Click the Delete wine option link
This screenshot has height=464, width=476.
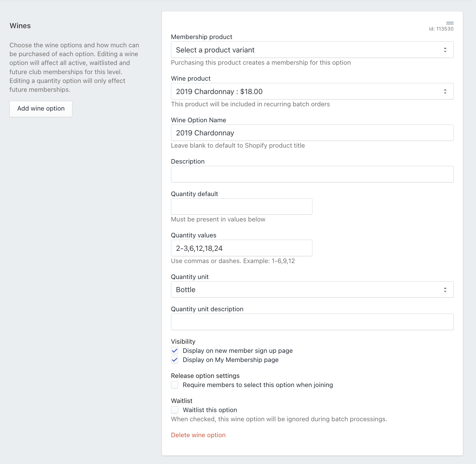[198, 435]
